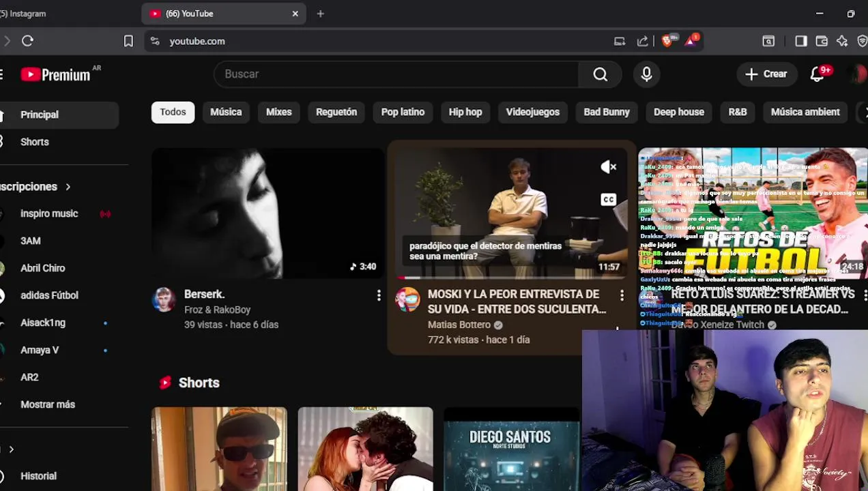Viewport: 868px width, 491px height.
Task: Play the Retos de Futbol video thumbnail
Action: [x=753, y=213]
